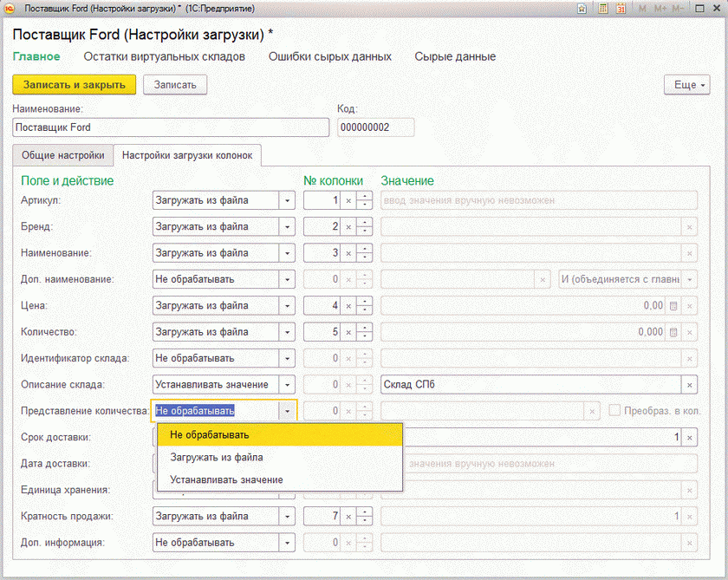Open the Описание склада action dropdown
Screen dimensions: 728x580
[x=286, y=385]
